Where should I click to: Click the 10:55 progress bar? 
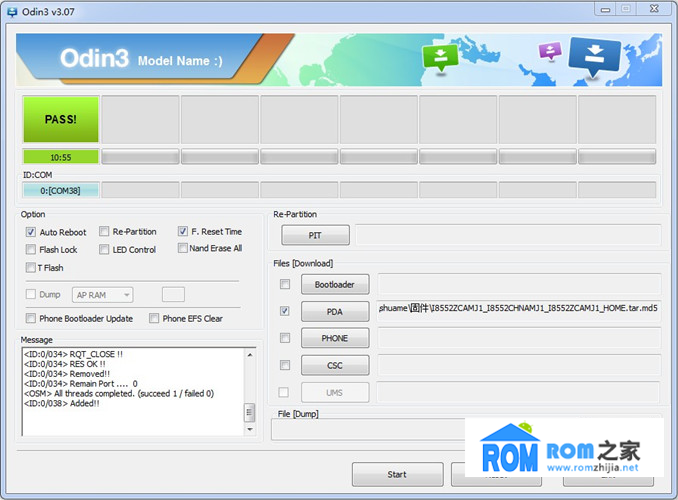(x=61, y=157)
